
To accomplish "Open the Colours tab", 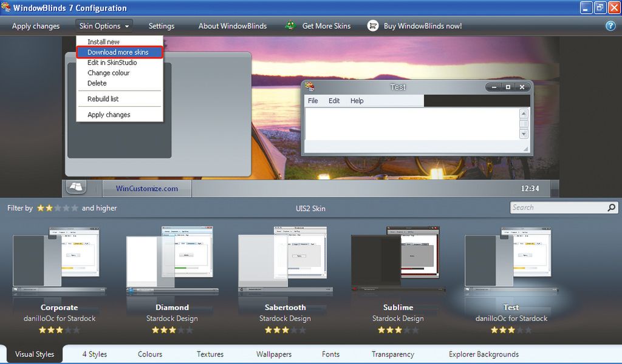I will [150, 354].
